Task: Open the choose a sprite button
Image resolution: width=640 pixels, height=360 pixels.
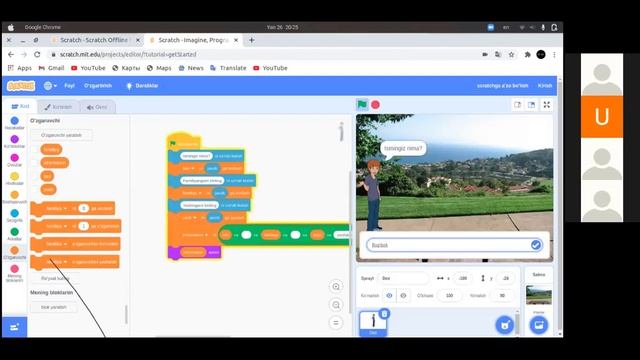Action: 504,325
